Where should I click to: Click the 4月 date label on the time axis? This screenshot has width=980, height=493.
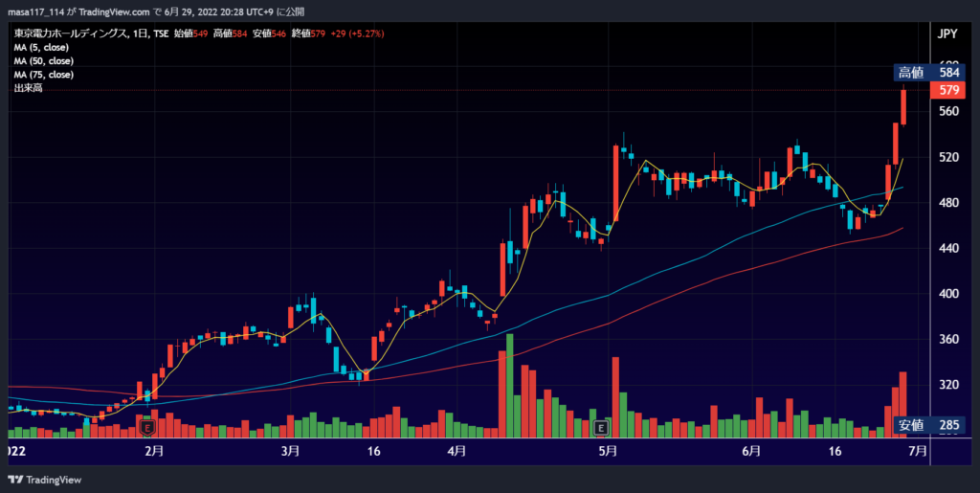[457, 451]
